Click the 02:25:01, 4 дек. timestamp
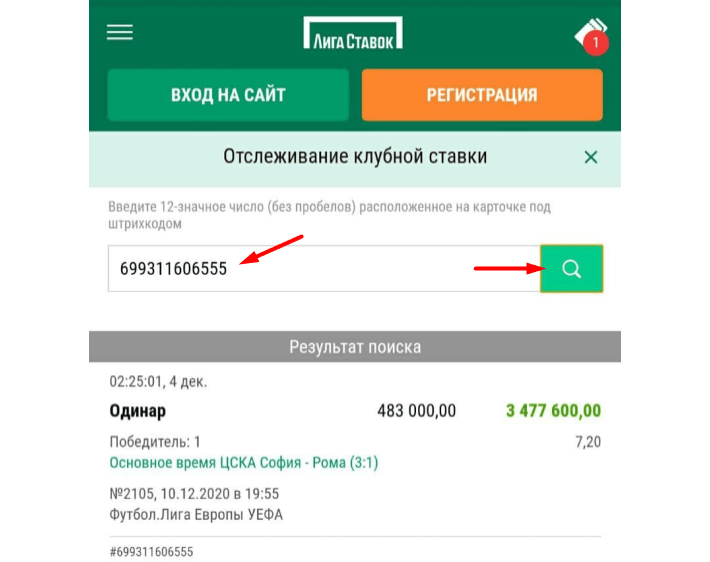710x562 pixels. [158, 381]
